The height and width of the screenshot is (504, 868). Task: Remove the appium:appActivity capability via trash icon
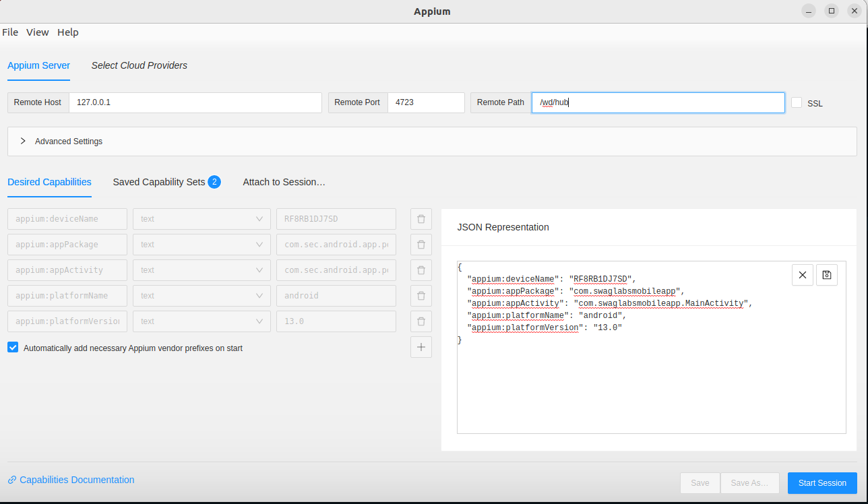tap(421, 270)
